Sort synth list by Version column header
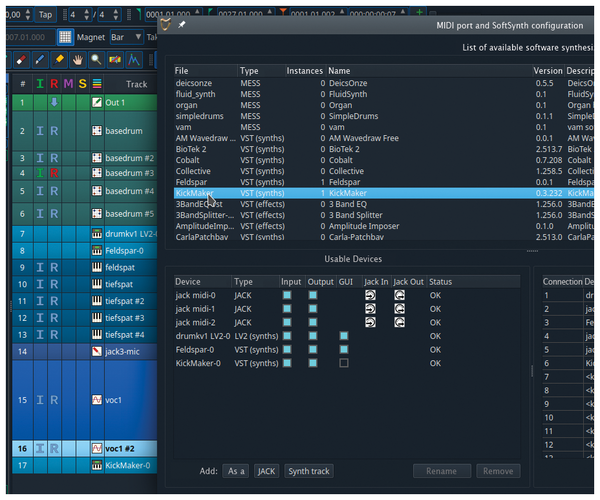 coord(548,71)
